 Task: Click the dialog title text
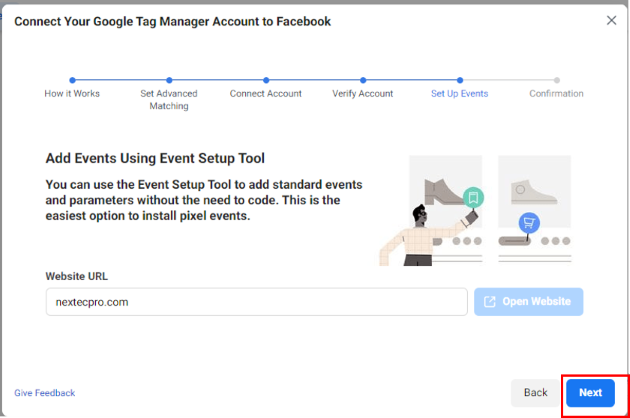pyautogui.click(x=172, y=21)
